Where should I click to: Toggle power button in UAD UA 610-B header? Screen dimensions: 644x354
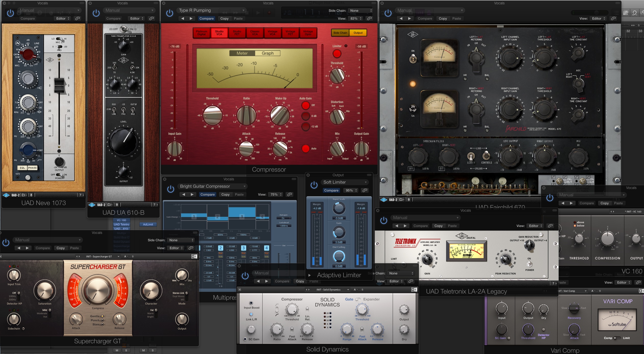(x=96, y=13)
